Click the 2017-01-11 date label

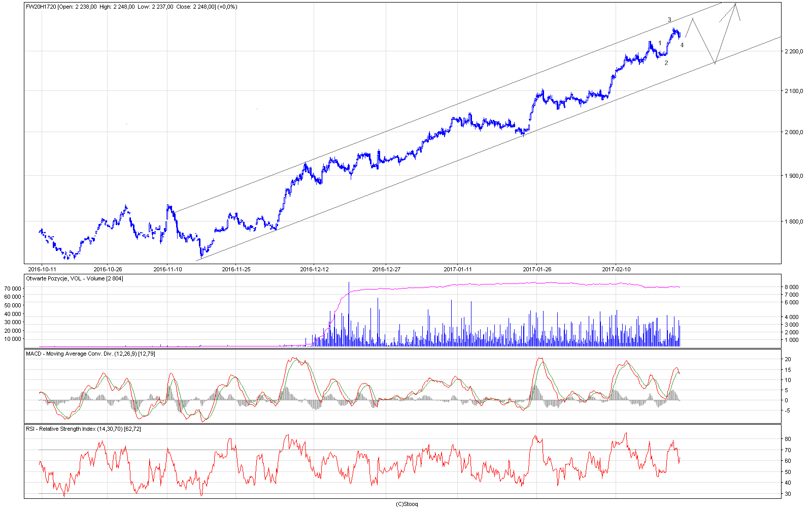coord(458,269)
